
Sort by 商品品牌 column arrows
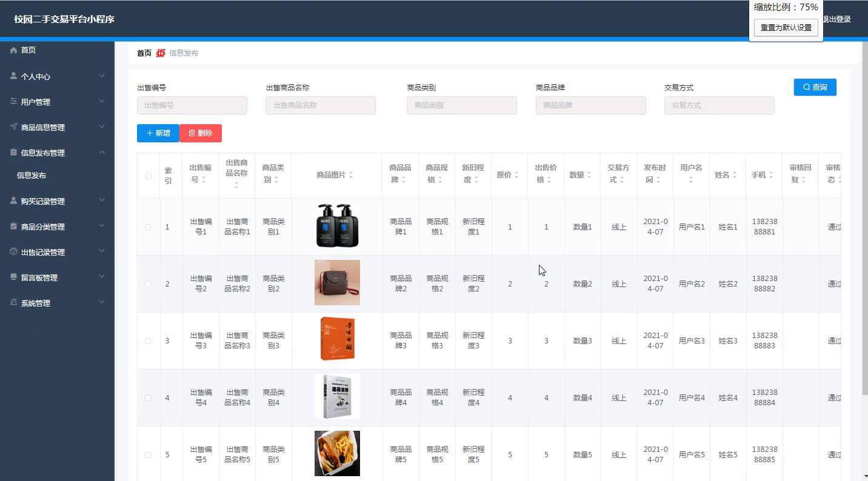coord(404,180)
